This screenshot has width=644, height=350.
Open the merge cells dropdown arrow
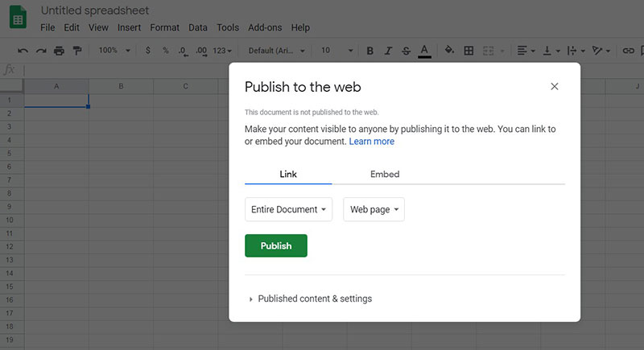(502, 51)
